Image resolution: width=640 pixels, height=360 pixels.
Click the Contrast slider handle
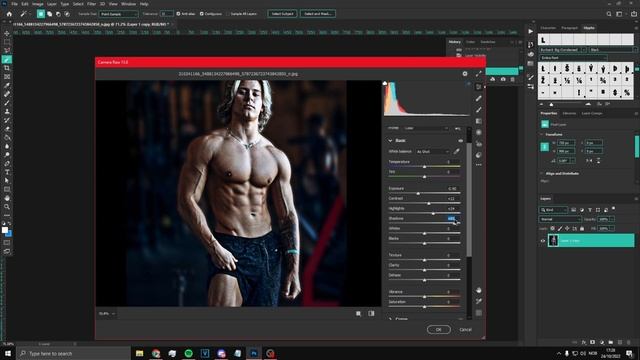(429, 203)
